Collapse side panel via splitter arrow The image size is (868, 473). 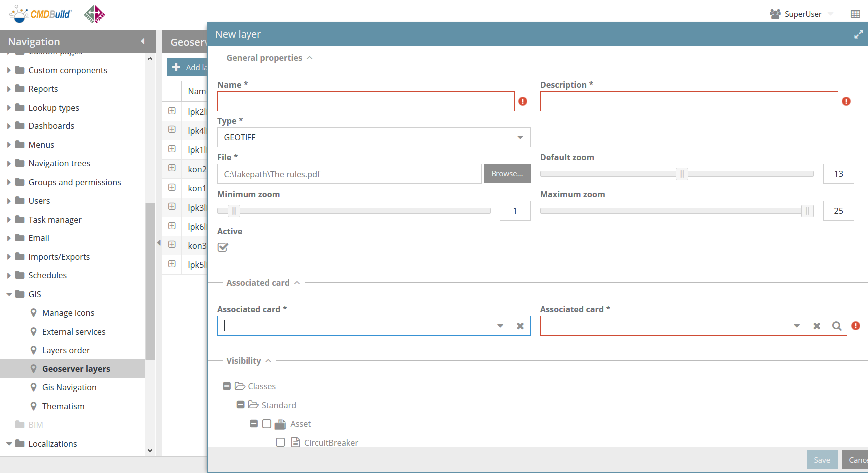159,243
